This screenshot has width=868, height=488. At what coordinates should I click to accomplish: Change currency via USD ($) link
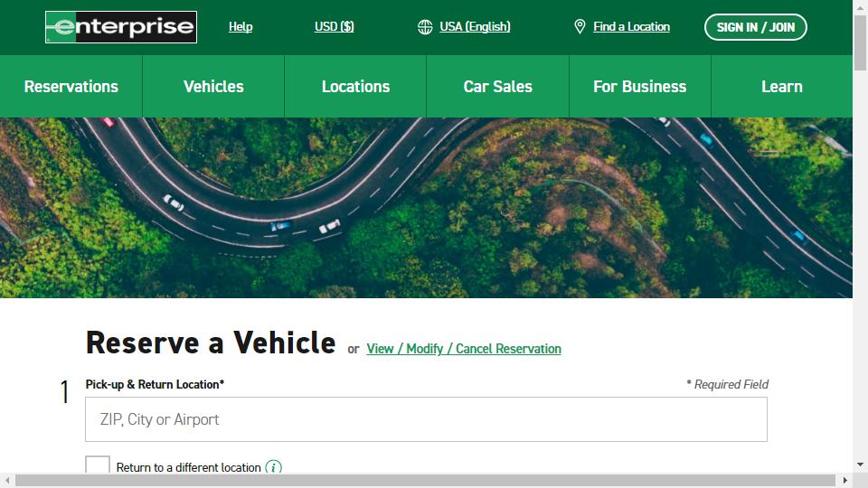[x=334, y=26]
